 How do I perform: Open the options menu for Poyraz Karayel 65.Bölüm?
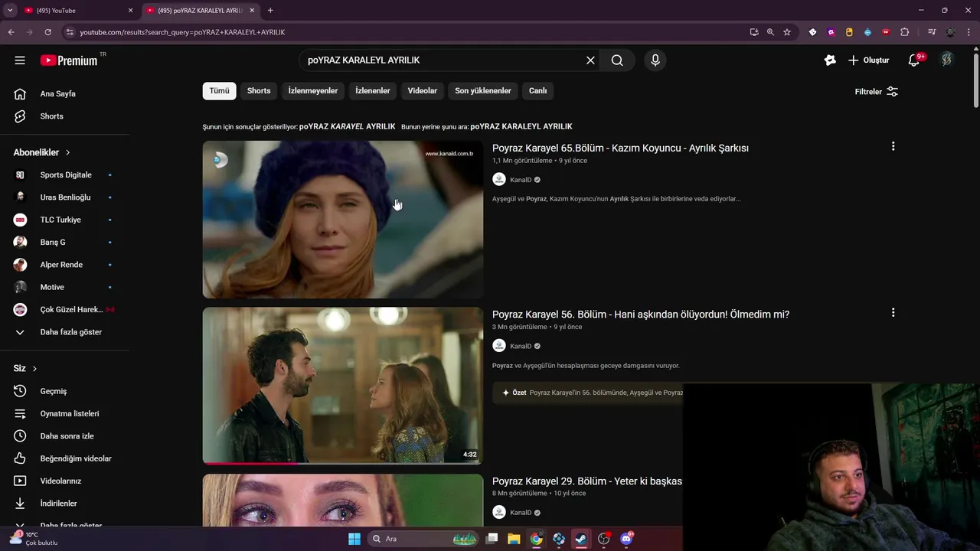point(893,146)
